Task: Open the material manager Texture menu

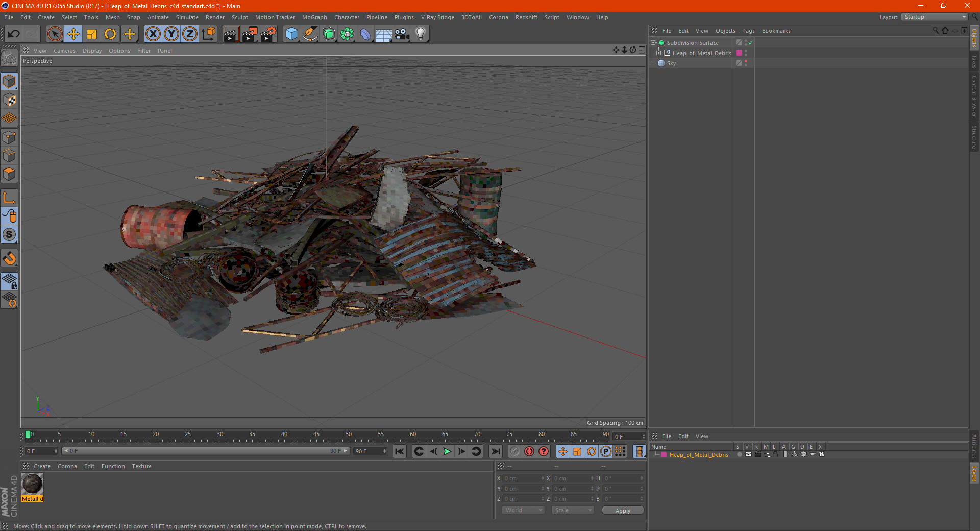Action: click(141, 466)
